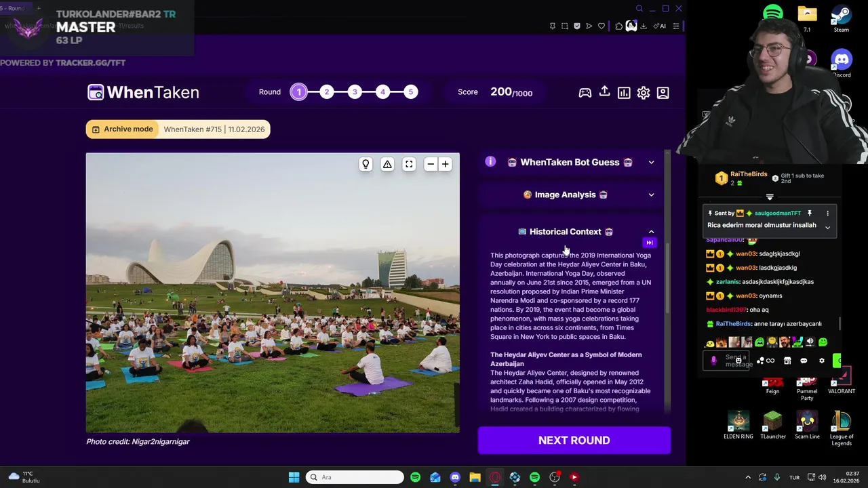The height and width of the screenshot is (488, 868).
Task: Click the NEXT ROUND button
Action: pyautogui.click(x=574, y=441)
